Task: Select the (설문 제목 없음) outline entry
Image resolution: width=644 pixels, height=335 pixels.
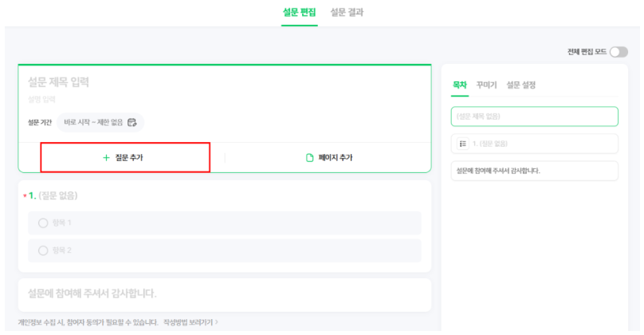Action: [x=534, y=116]
